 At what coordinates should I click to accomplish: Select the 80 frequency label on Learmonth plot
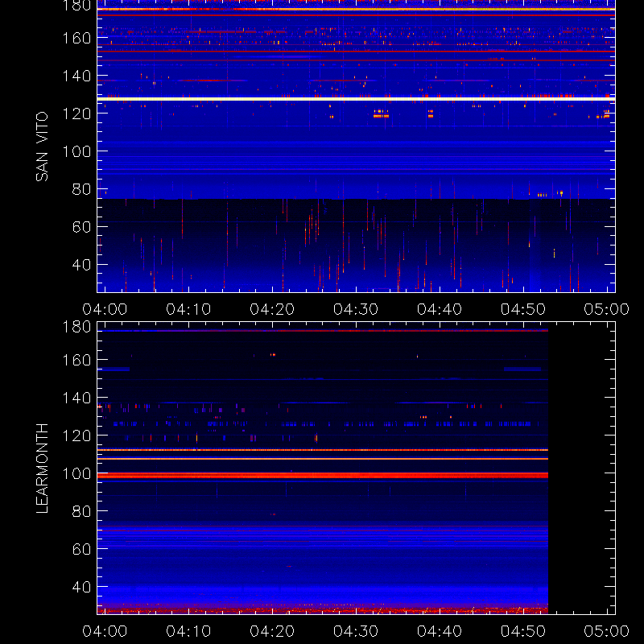tap(81, 511)
